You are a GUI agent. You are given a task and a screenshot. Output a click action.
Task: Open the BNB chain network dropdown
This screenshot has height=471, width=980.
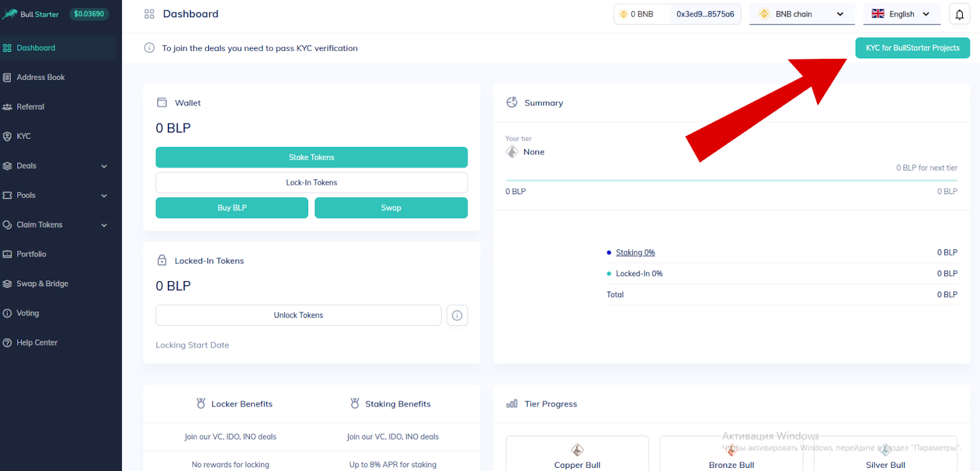click(x=802, y=14)
